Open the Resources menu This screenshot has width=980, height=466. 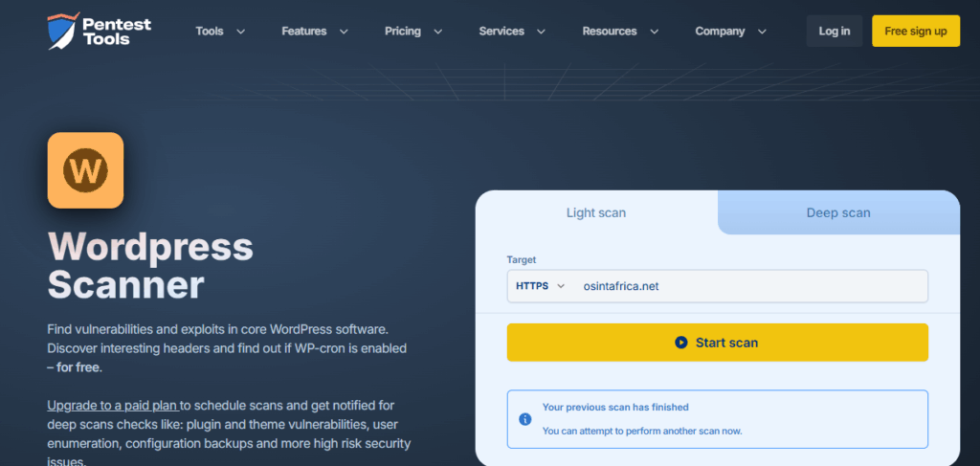610,32
